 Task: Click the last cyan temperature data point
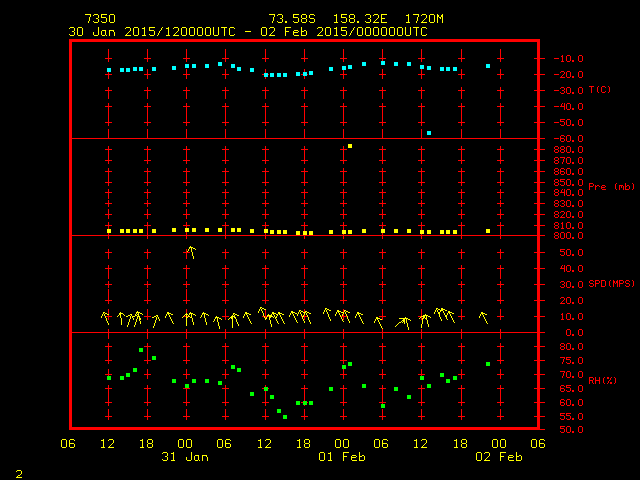pyautogui.click(x=488, y=66)
